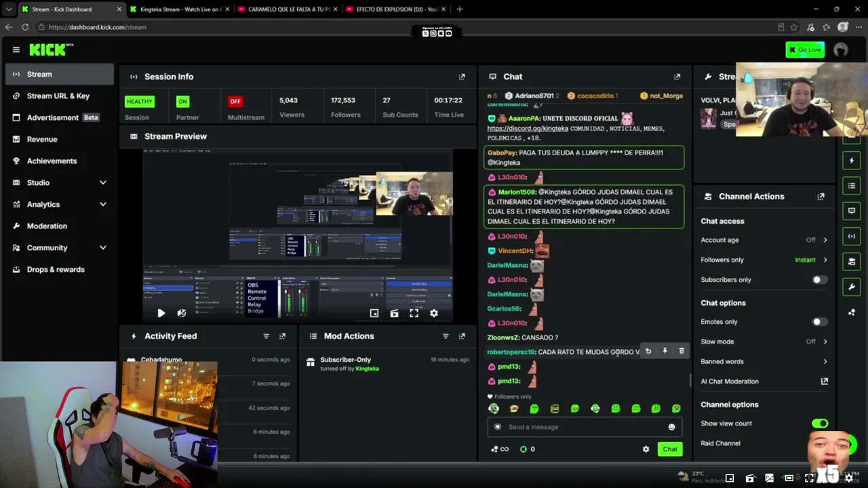Play the stream preview
This screenshot has width=868, height=488.
(x=161, y=313)
